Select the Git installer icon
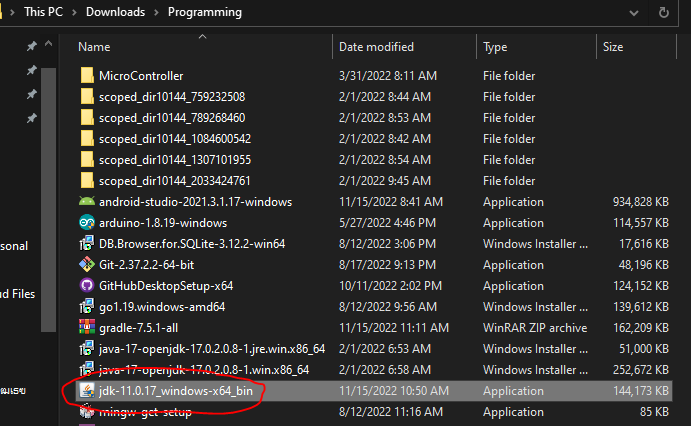This screenshot has height=426, width=691. (87, 264)
